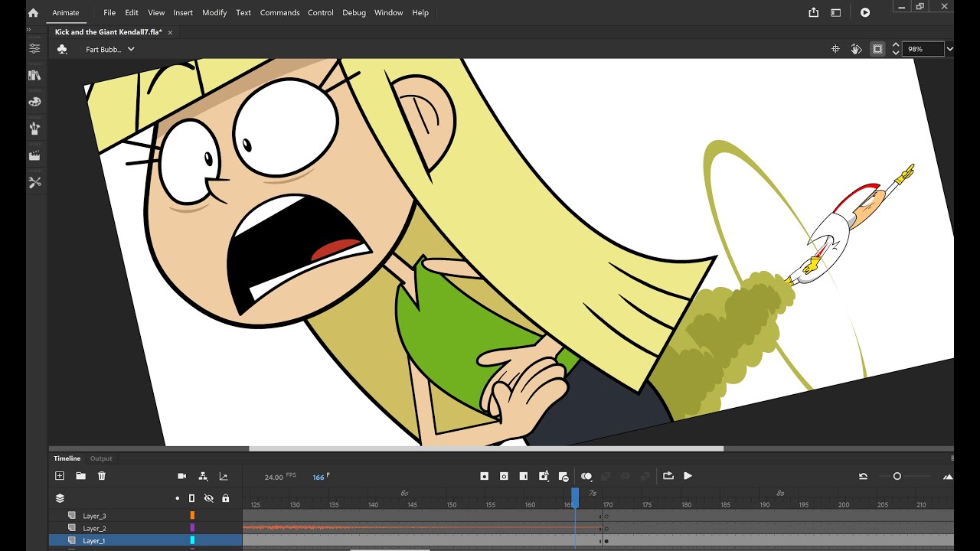Select the Kick and the Giant Kendall7.fla tab

pyautogui.click(x=108, y=32)
